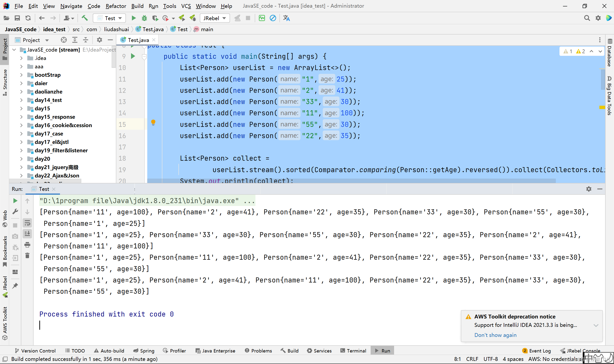614x364 pixels.
Task: Toggle pin tab in Run panel
Action: pos(15,286)
